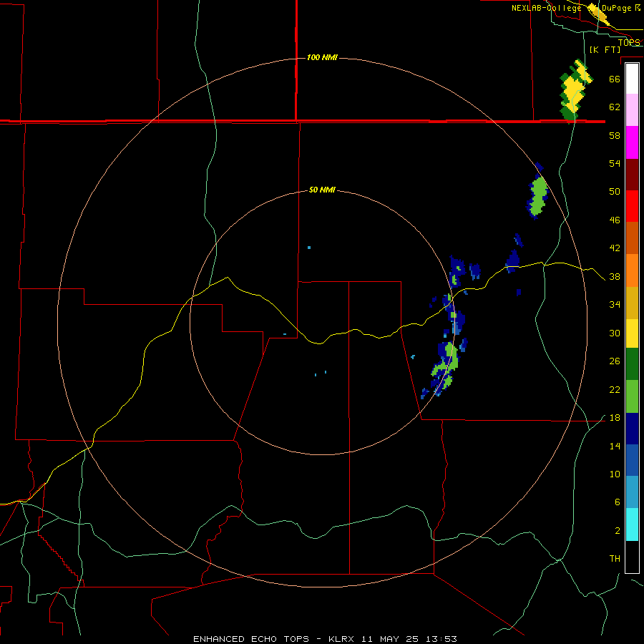Select the dark red legend swatch
The image size is (644, 644).
tap(632, 175)
